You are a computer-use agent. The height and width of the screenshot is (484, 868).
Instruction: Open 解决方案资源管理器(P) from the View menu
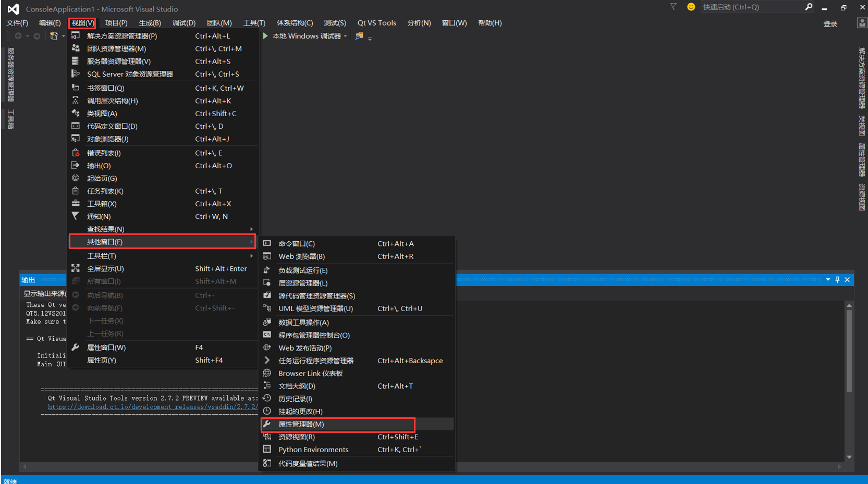(x=163, y=36)
